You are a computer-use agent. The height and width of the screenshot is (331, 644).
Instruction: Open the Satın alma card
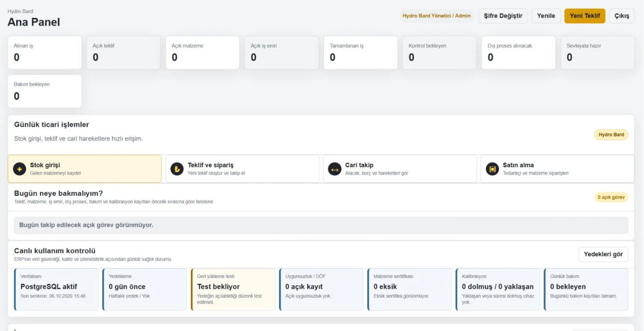pyautogui.click(x=557, y=169)
